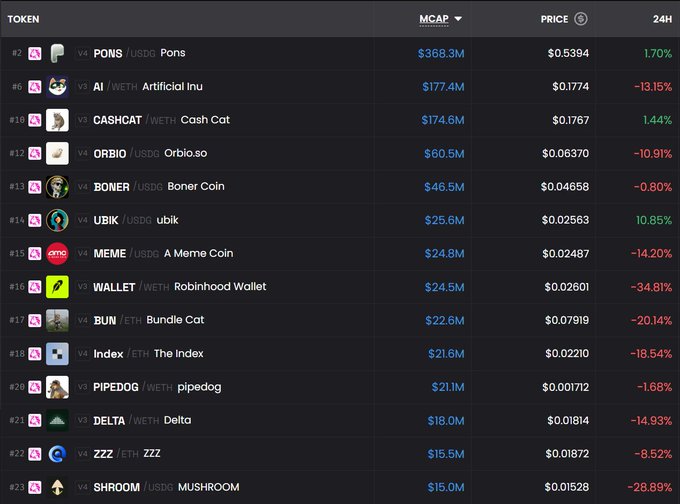Screen dimensions: 680x504
Task: Click the Robinhood Wallet feather logo
Action: point(57,287)
